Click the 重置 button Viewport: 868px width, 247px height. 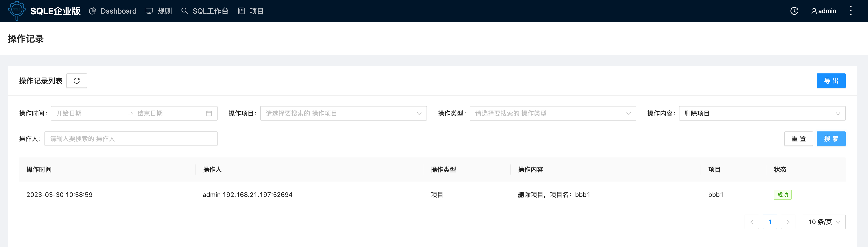[x=799, y=139]
